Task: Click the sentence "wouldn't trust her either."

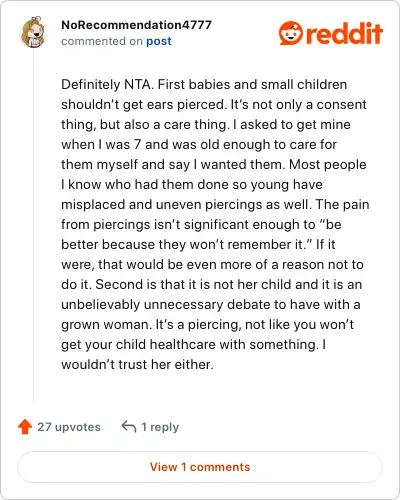Action: click(137, 364)
